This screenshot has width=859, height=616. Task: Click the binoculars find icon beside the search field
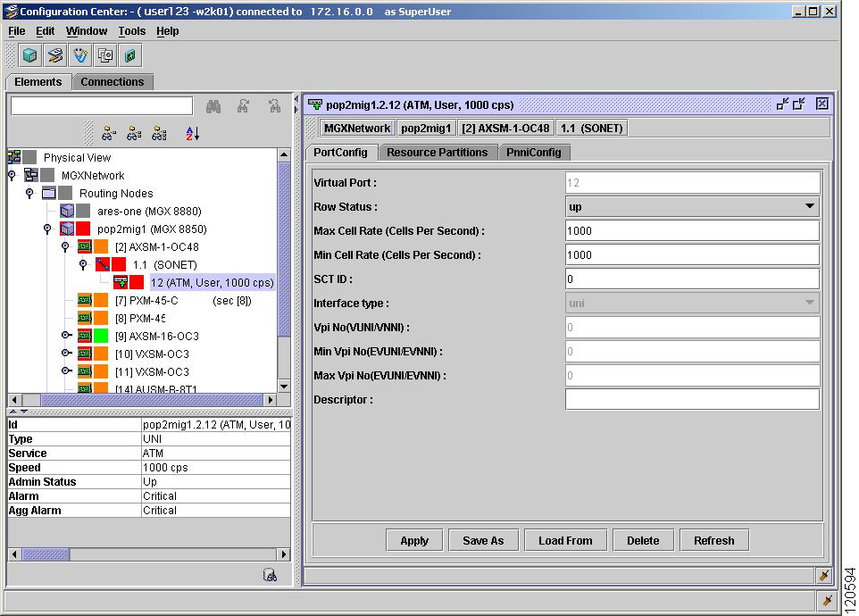click(213, 106)
